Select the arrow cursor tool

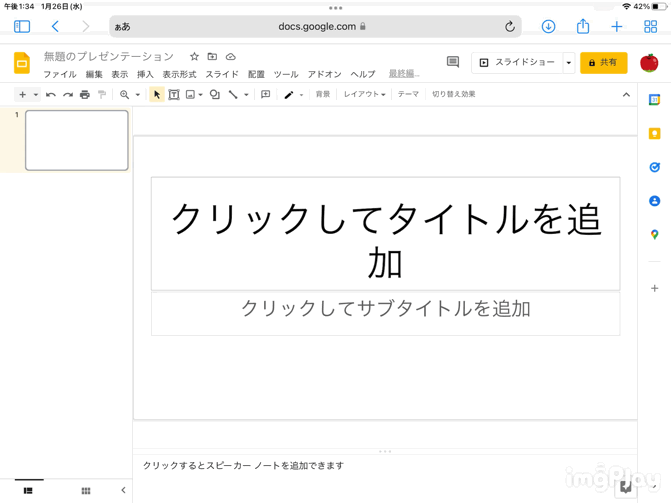tap(157, 95)
